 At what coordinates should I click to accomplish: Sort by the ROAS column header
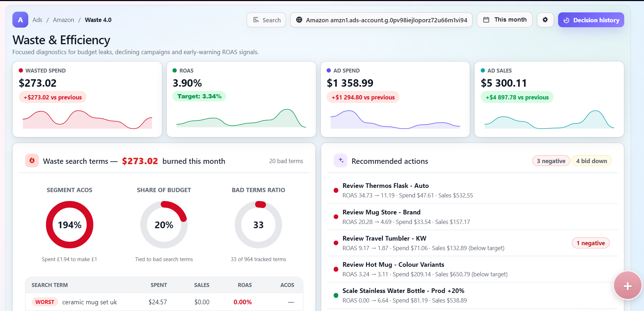click(245, 285)
